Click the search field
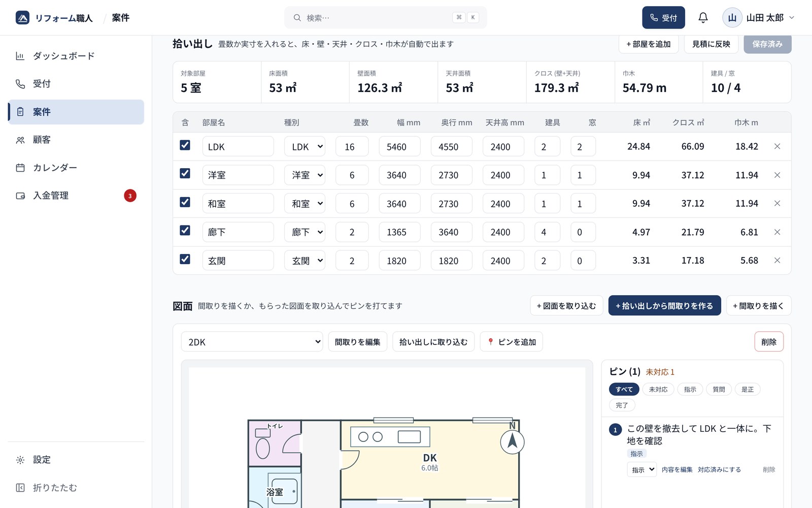Screen dimensions: 812x508 386,18
